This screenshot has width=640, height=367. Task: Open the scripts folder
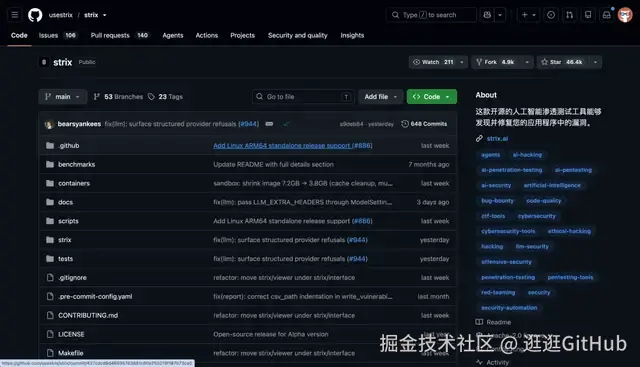tap(68, 221)
